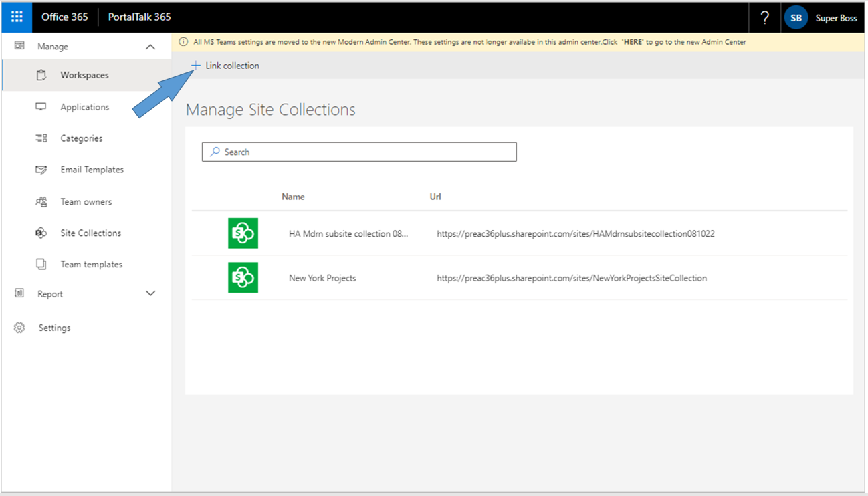Click the Search input field
The width and height of the screenshot is (868, 496).
[359, 152]
